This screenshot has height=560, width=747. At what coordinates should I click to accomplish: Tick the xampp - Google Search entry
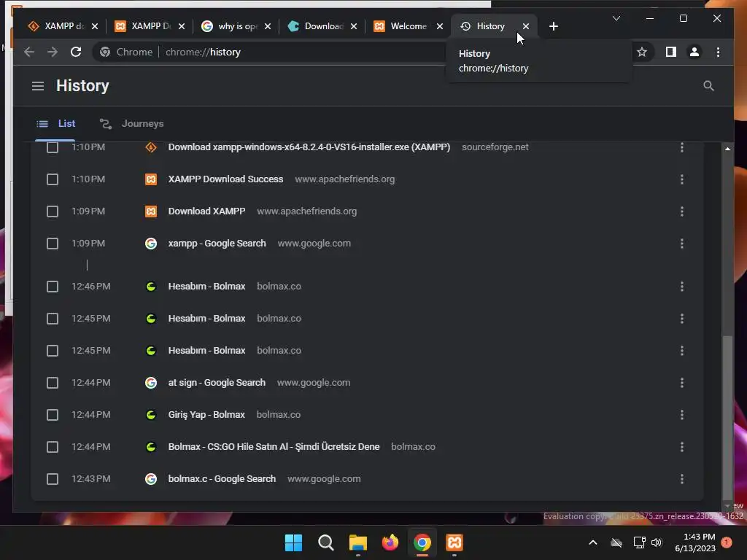[53, 244]
